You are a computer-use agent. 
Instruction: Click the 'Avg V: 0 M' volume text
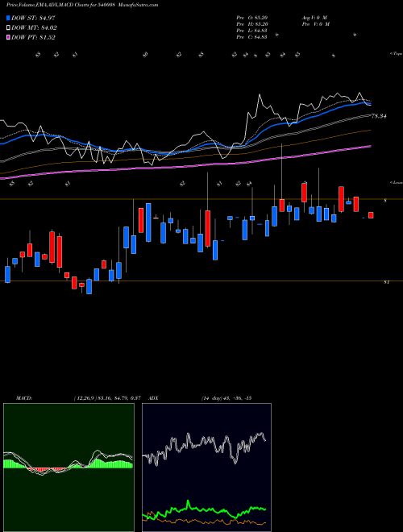click(314, 18)
